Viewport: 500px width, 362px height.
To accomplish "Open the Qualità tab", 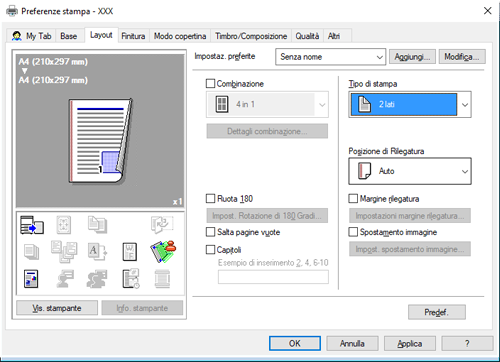I will 307,36.
